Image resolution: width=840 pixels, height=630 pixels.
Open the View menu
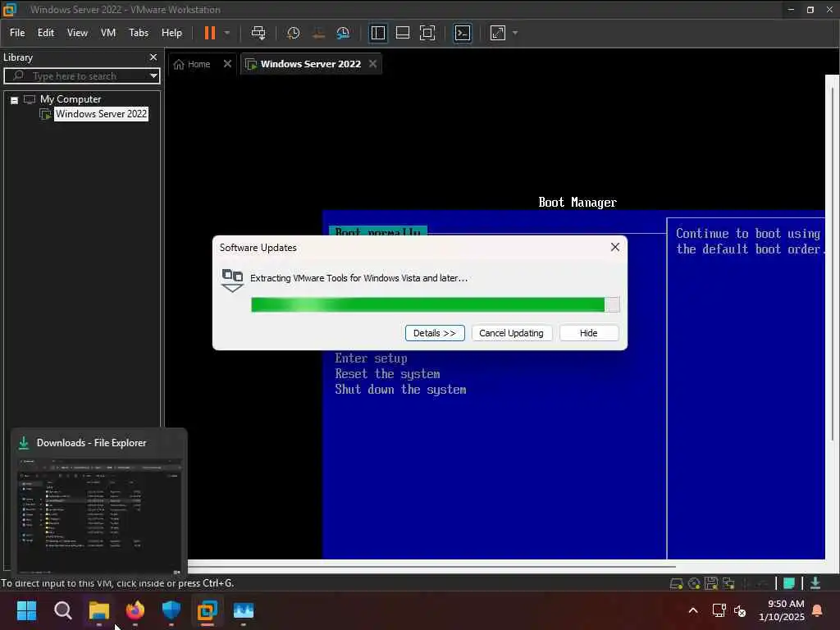77,33
